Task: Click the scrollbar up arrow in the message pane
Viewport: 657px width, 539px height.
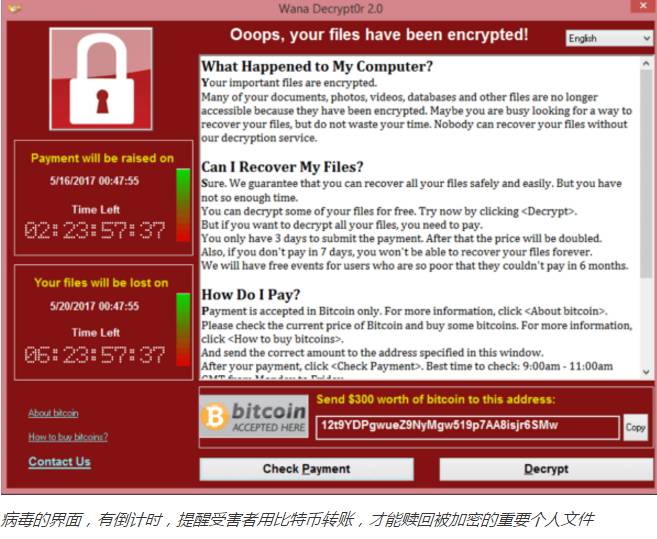Action: click(646, 64)
